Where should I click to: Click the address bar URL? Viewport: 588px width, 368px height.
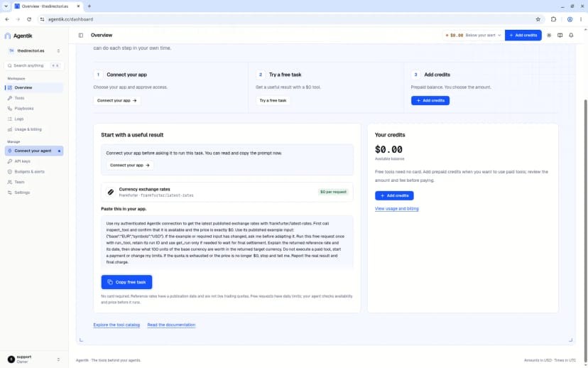70,19
